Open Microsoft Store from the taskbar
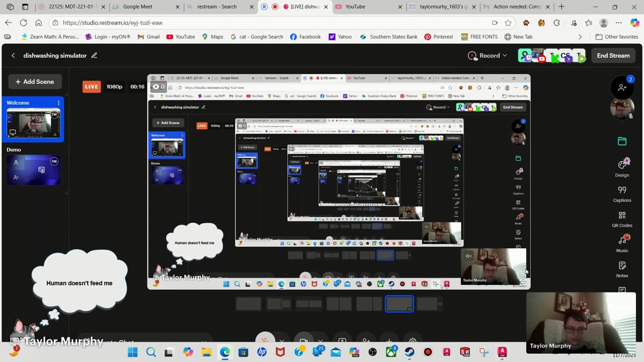 (244, 352)
